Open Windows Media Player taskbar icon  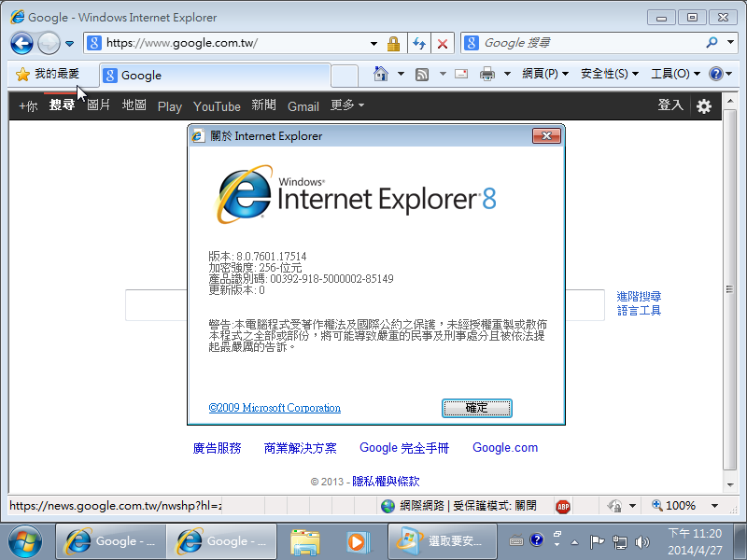[357, 542]
